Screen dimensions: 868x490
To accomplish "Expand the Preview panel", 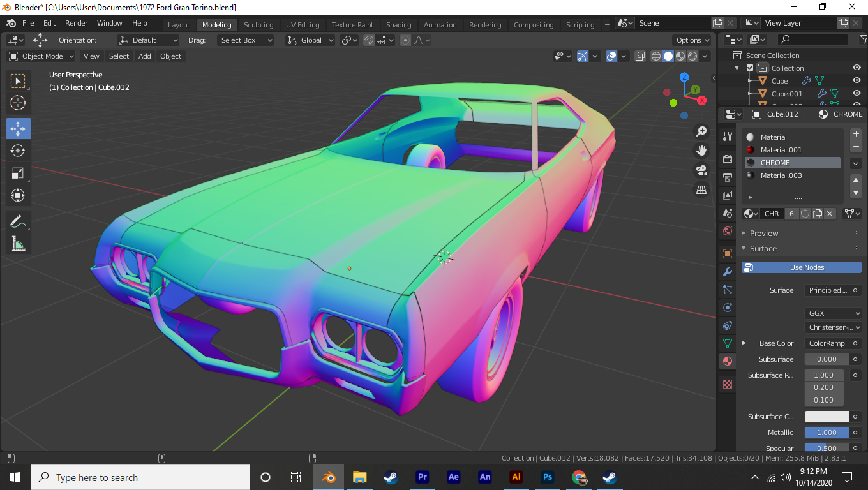I will [x=764, y=234].
